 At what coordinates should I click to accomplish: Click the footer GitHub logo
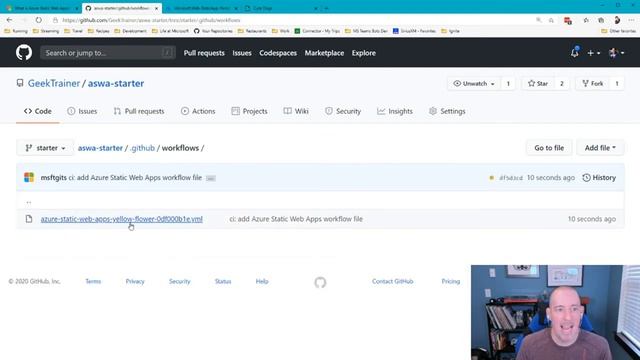320,282
